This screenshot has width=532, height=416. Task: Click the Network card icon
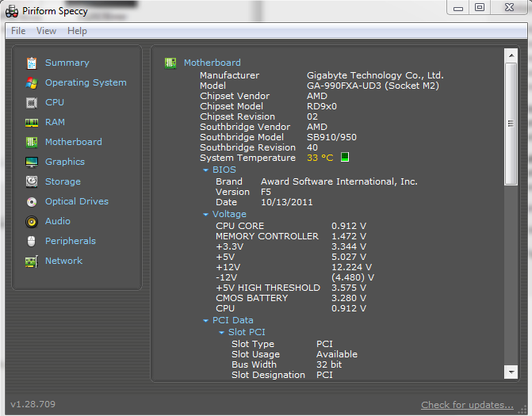(x=32, y=261)
